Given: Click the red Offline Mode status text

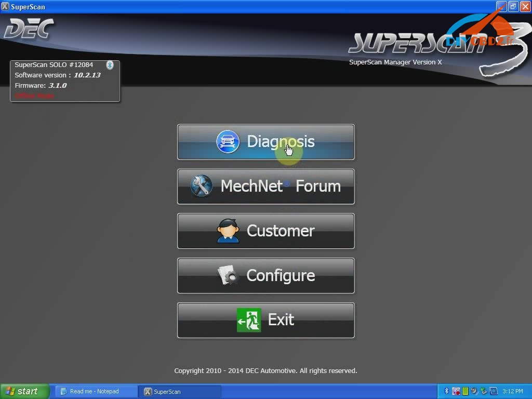Looking at the screenshot, I should 34,96.
